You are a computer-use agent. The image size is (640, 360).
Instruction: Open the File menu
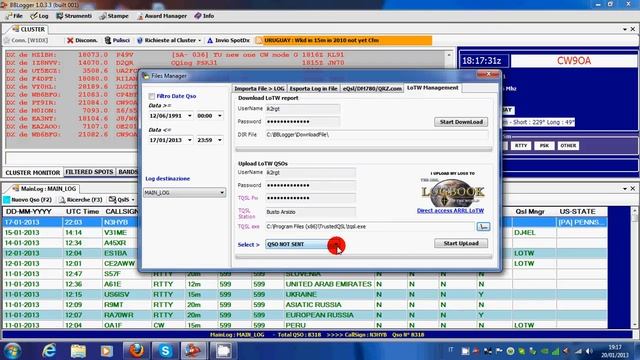(x=14, y=16)
